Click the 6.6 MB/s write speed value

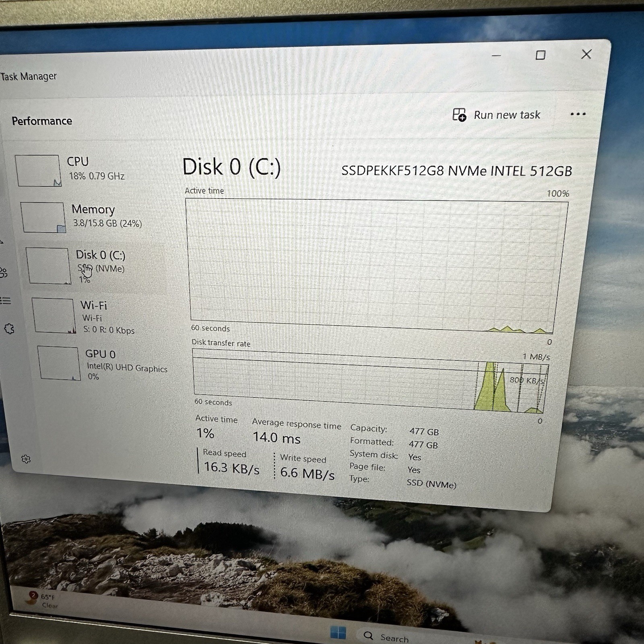(x=307, y=473)
